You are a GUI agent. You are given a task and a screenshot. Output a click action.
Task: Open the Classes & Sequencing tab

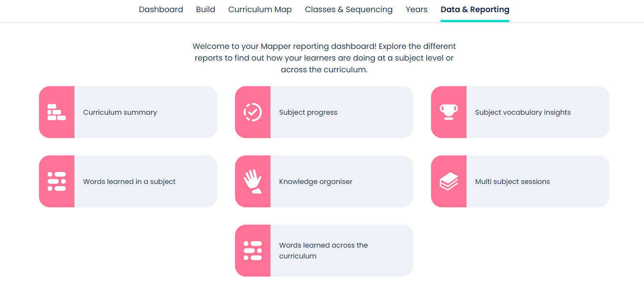[349, 10]
